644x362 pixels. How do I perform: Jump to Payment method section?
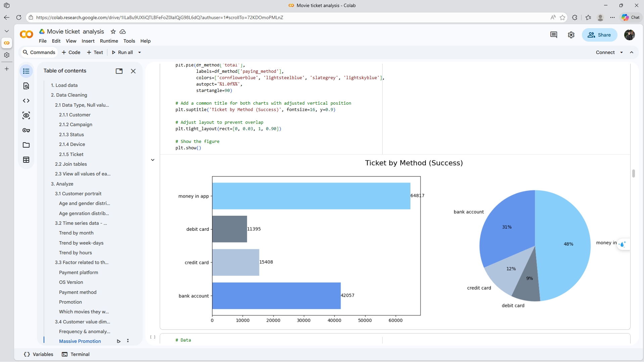78,292
